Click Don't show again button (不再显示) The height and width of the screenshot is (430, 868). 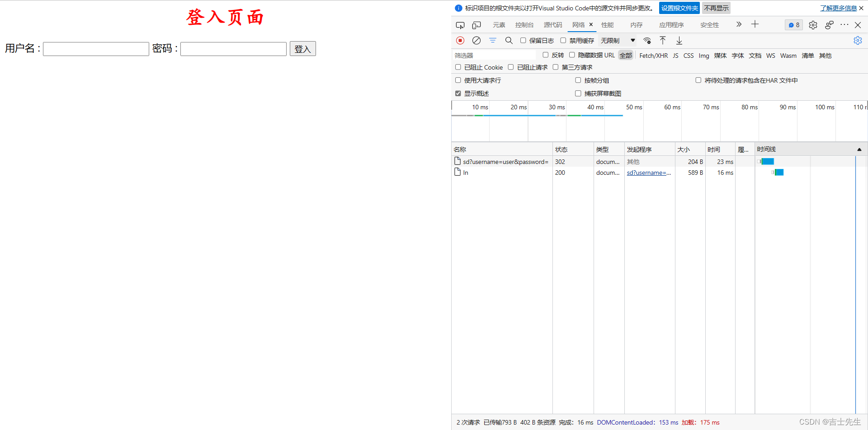716,8
